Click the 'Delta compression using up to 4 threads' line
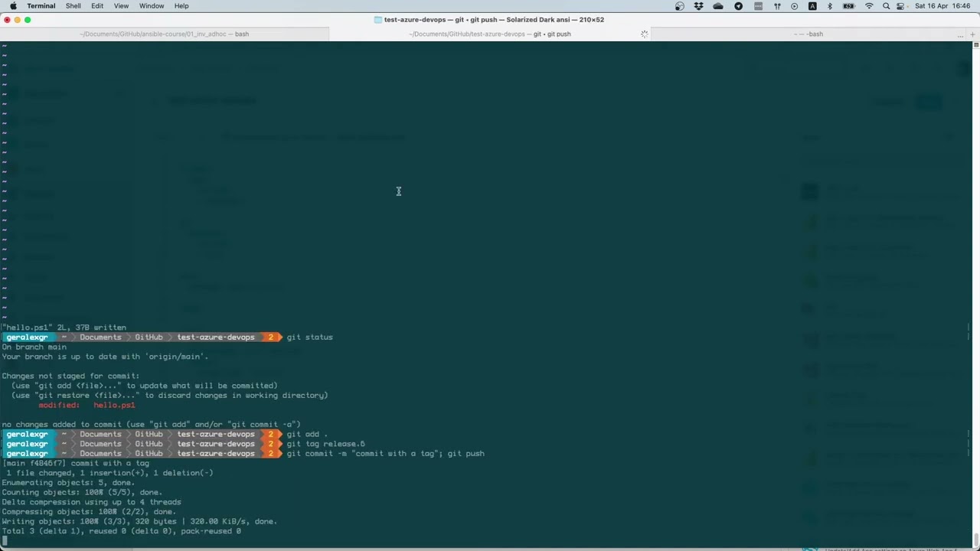Image resolution: width=980 pixels, height=551 pixels. (x=91, y=502)
